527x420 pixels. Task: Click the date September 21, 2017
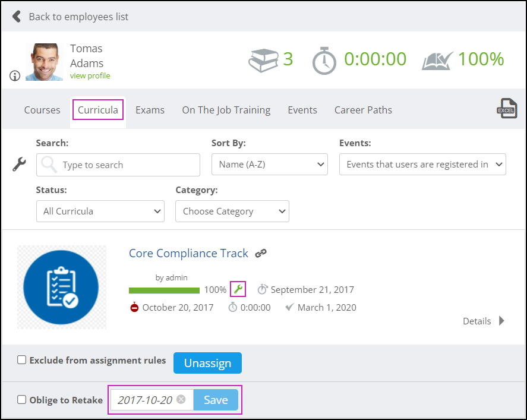pos(313,290)
